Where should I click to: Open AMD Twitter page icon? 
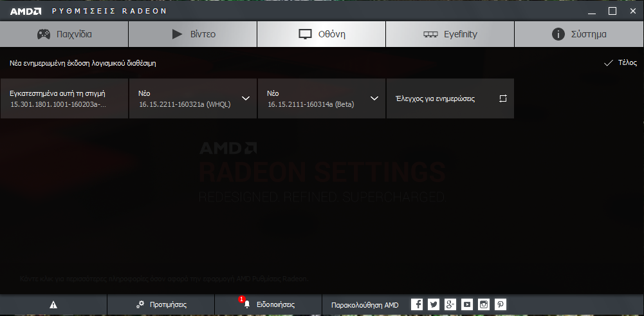434,304
